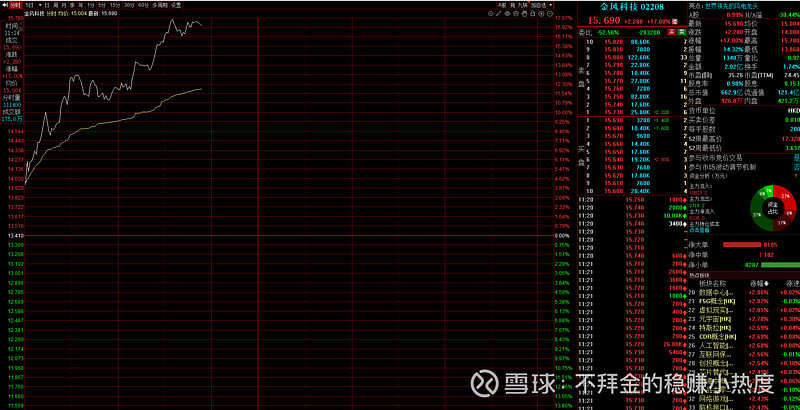Open the 元宇宙[HK] sector row
This screenshot has width=800, height=410.
[744, 318]
